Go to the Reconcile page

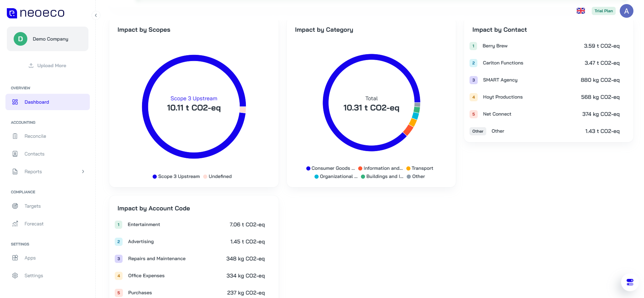click(47, 136)
